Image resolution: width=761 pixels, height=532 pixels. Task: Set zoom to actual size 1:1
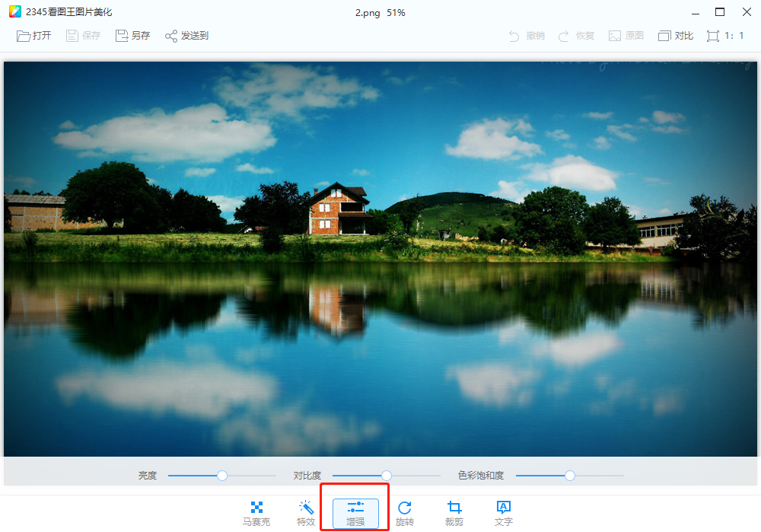(x=725, y=36)
